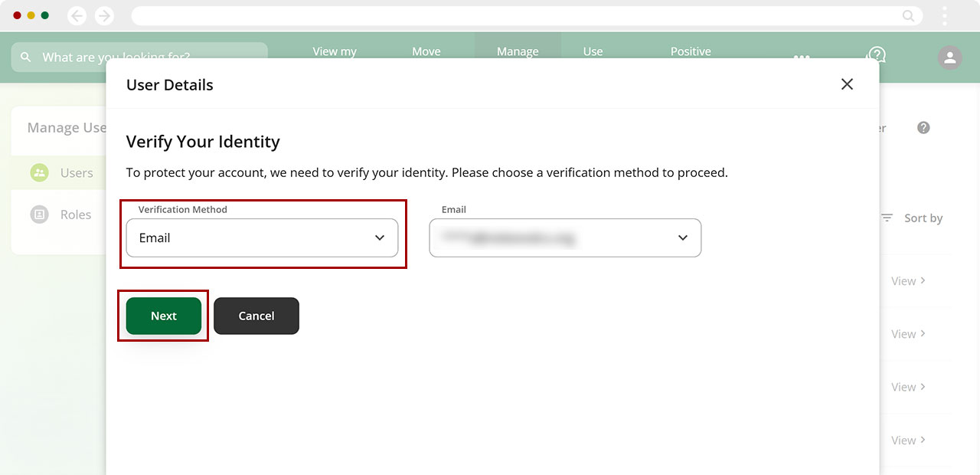The image size is (980, 475).
Task: Open the browser three-dot menu
Action: pos(945,15)
